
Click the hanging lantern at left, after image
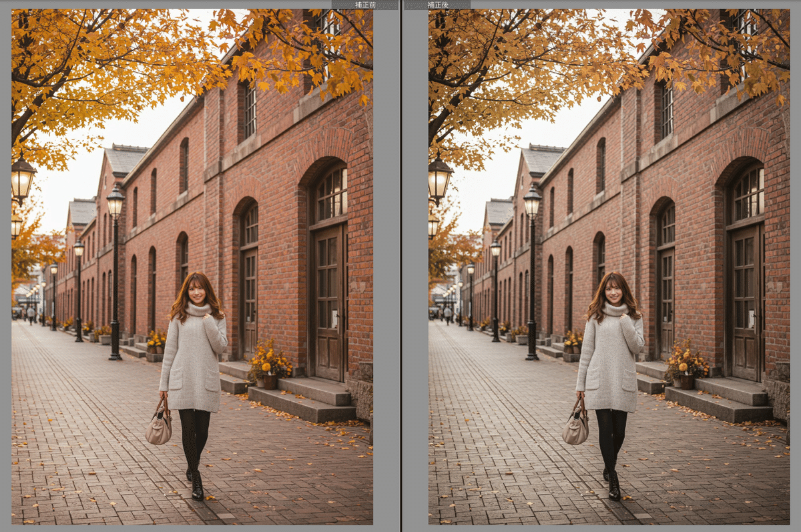click(439, 178)
